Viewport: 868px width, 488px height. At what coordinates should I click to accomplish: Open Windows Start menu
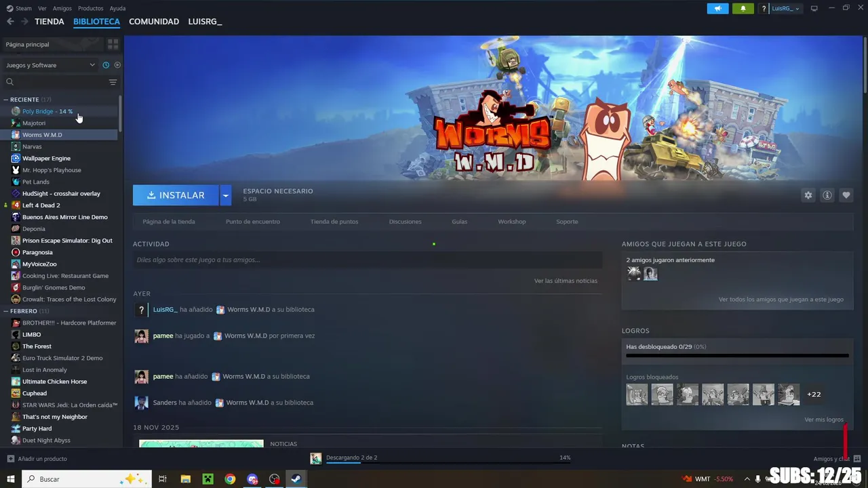[x=11, y=479]
